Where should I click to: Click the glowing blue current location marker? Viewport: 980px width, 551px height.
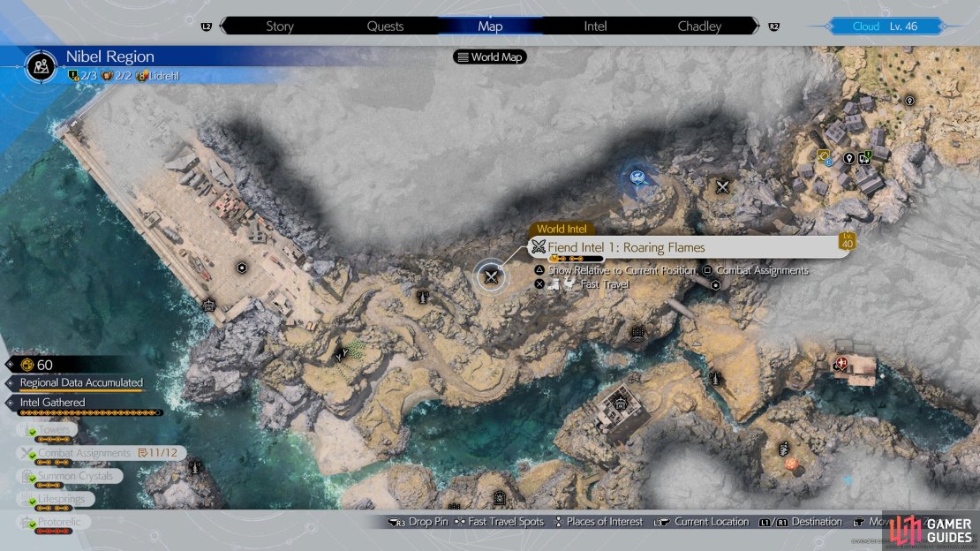(x=637, y=177)
